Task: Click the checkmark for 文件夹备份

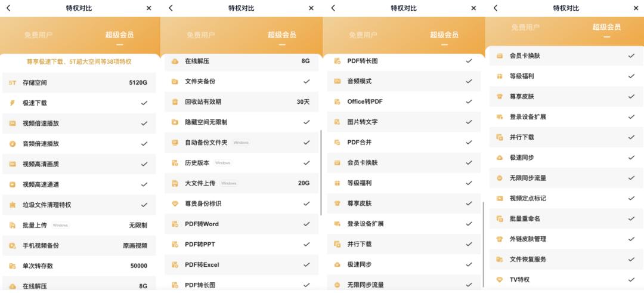Action: click(x=306, y=81)
